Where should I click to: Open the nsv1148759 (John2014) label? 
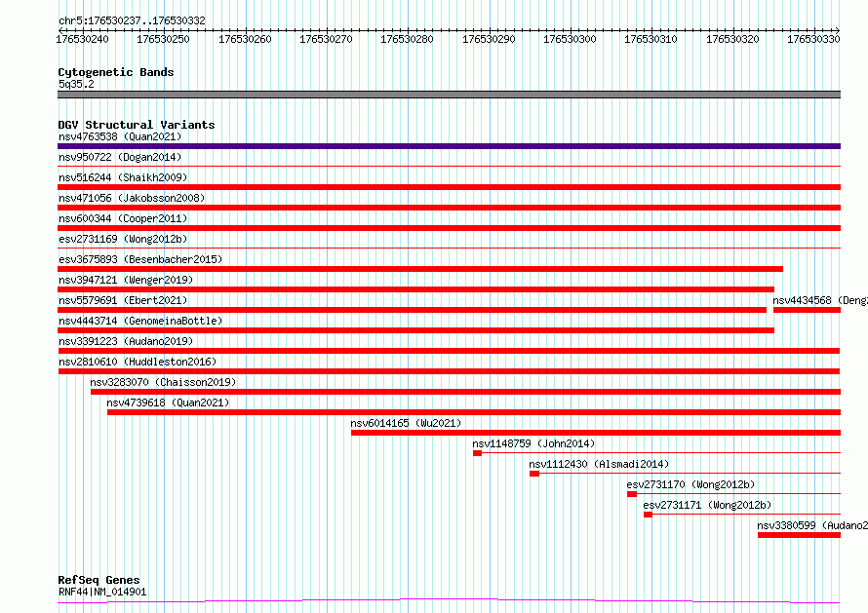click(533, 443)
